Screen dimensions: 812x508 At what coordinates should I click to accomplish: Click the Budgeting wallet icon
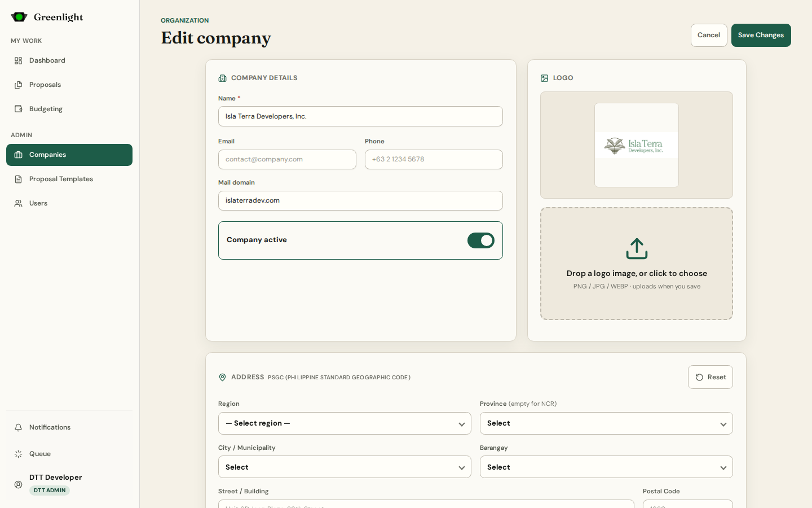[x=19, y=109]
